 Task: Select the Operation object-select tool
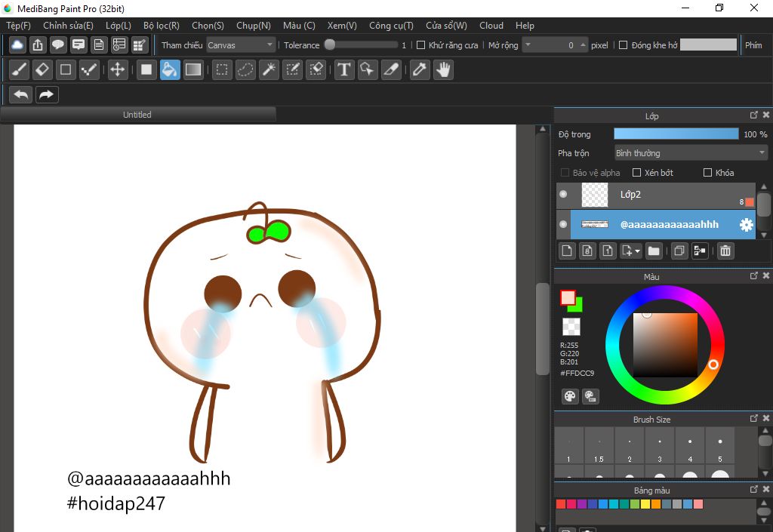pyautogui.click(x=368, y=69)
